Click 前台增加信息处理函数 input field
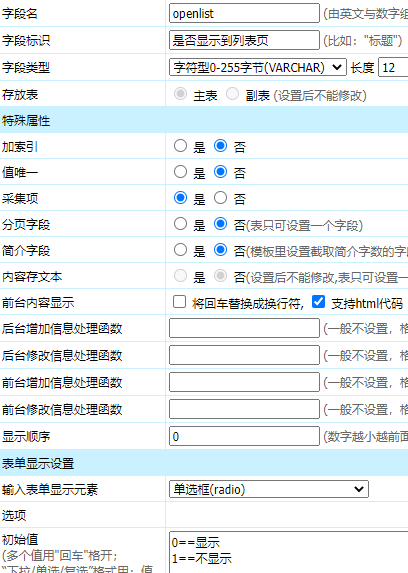This screenshot has height=573, width=408. tap(244, 382)
